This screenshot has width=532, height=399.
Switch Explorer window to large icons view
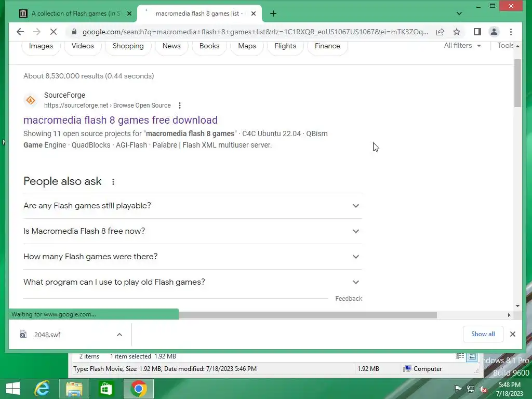tap(472, 356)
